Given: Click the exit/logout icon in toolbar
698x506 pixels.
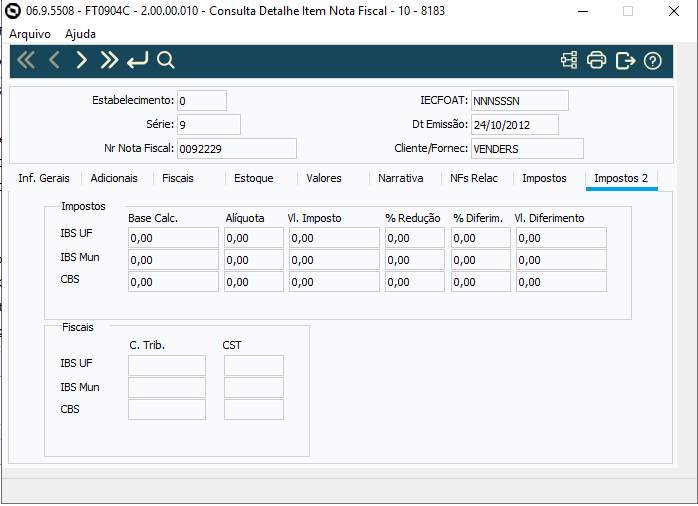Looking at the screenshot, I should click(x=625, y=61).
